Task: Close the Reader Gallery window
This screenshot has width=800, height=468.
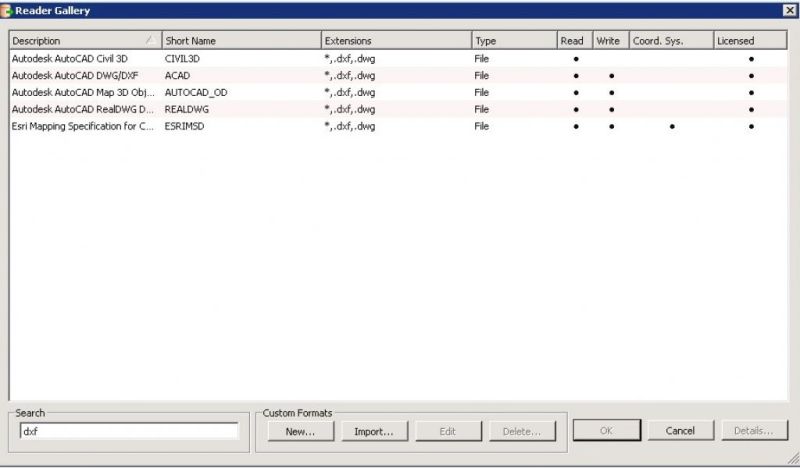Action: [x=789, y=10]
